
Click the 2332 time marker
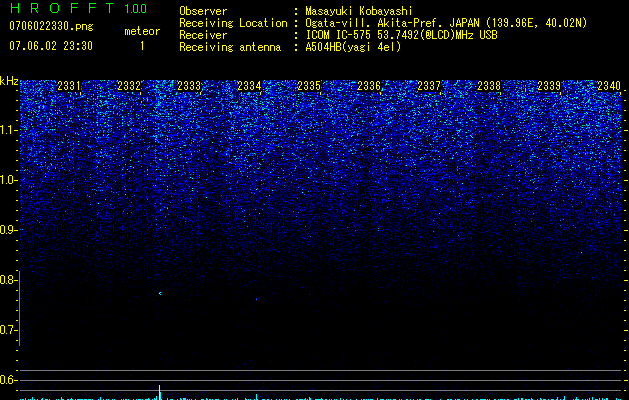129,86
